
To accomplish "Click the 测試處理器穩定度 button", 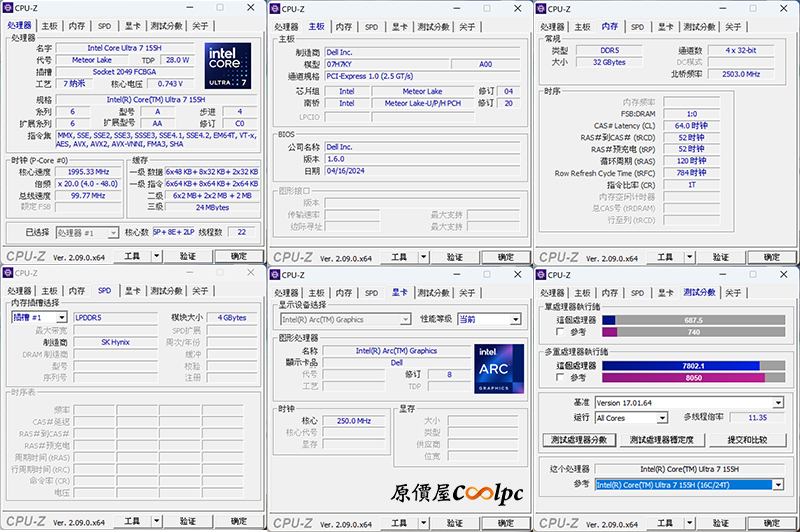I will tap(662, 440).
